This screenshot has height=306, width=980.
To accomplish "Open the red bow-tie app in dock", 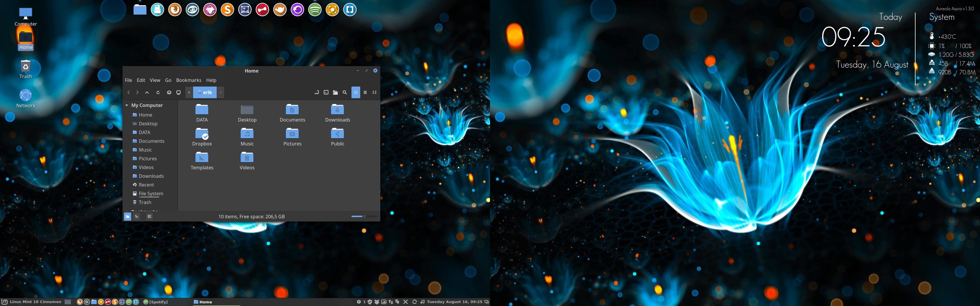I will (262, 10).
